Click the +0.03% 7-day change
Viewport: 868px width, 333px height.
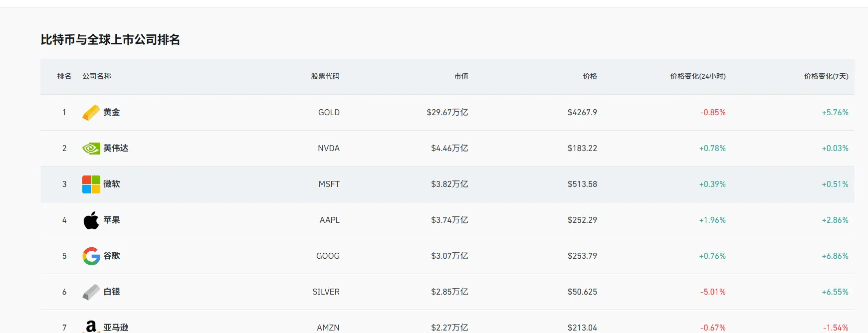(x=835, y=149)
